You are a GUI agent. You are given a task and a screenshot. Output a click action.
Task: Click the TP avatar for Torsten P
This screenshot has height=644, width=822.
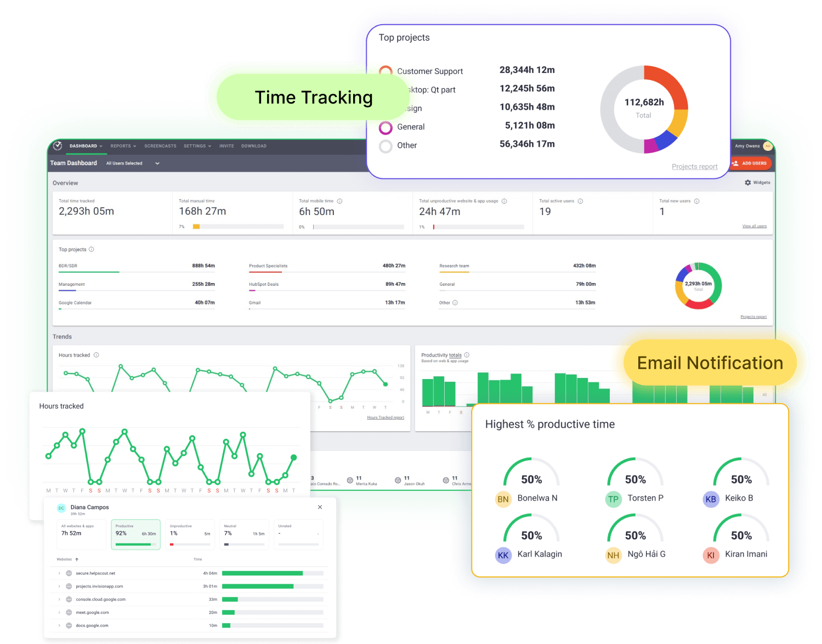[x=613, y=499]
